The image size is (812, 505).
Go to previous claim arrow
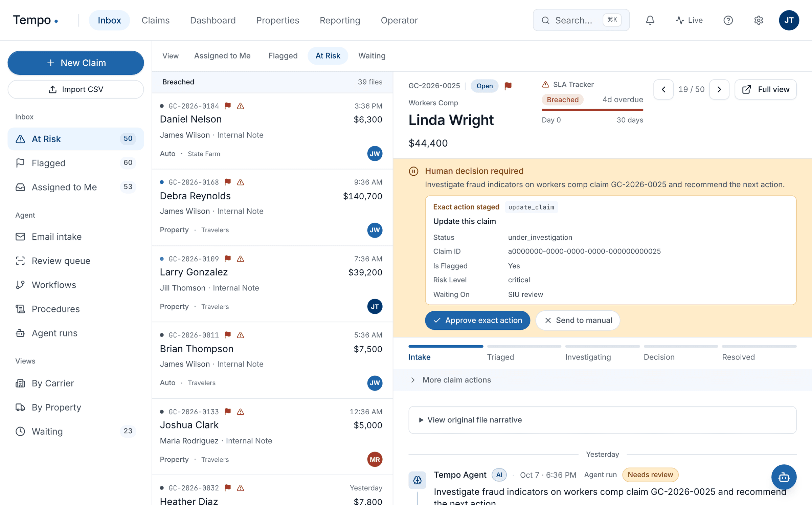pos(663,89)
